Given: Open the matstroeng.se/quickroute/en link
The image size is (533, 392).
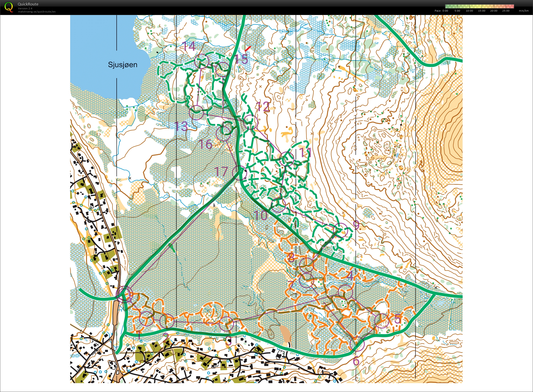Looking at the screenshot, I should point(37,12).
